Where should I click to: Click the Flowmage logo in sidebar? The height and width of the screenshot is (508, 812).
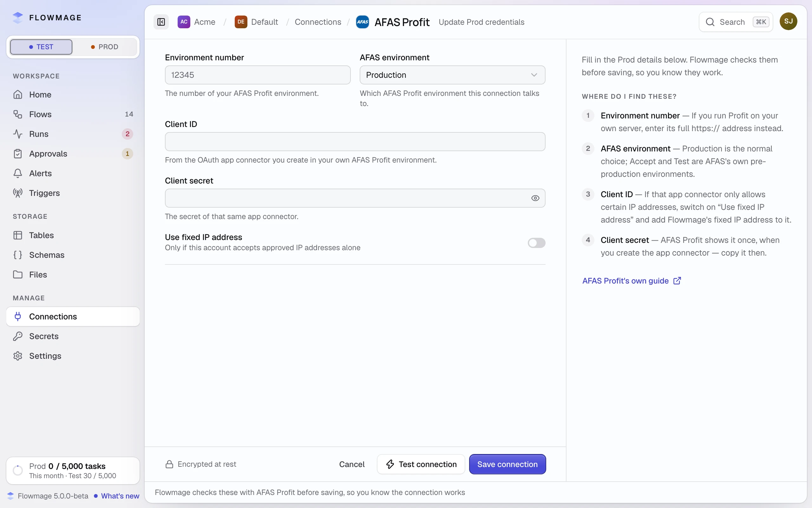18,18
